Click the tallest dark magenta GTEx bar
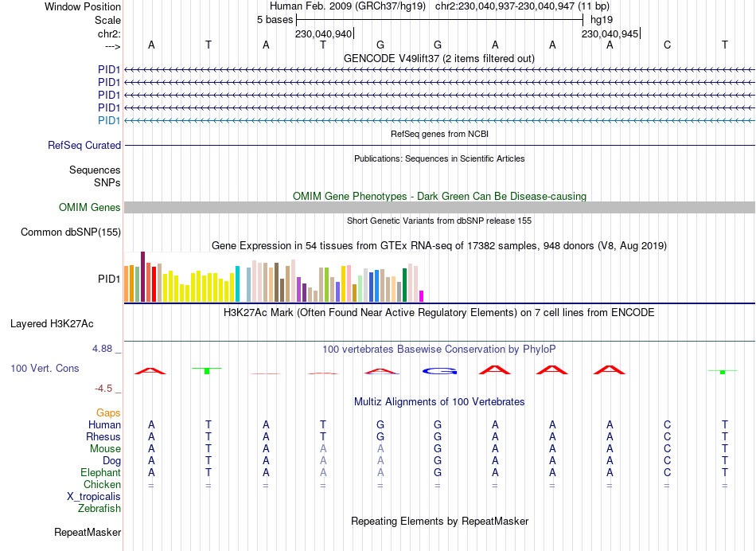 coord(142,276)
